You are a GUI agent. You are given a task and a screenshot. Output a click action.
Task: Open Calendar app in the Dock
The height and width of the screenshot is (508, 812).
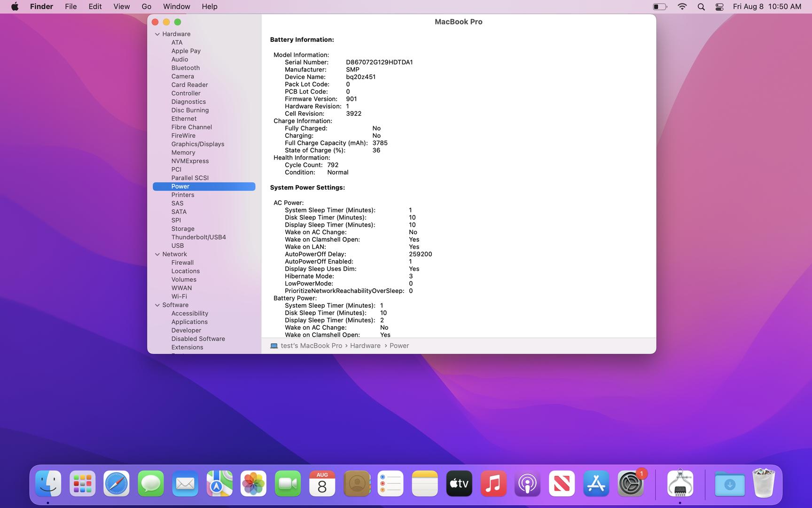coord(322,484)
